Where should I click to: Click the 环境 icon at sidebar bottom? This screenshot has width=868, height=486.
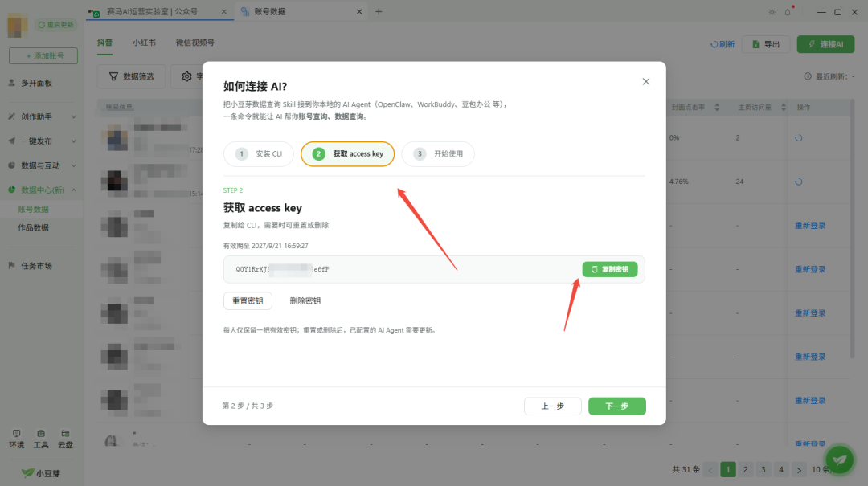coord(17,439)
